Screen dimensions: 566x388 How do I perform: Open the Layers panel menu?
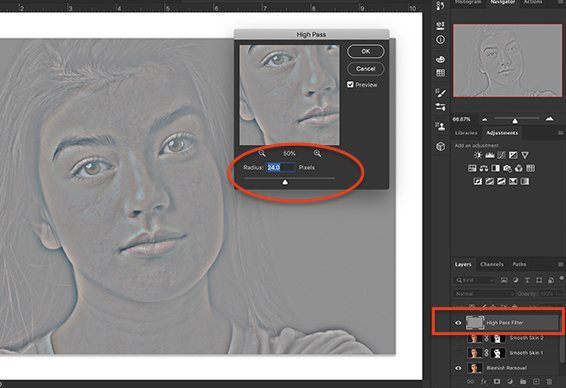pos(561,265)
